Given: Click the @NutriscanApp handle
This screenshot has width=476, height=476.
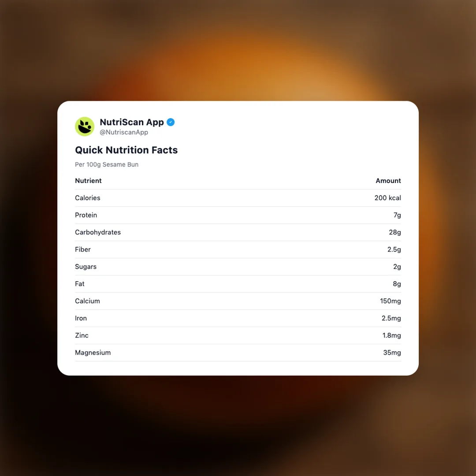Looking at the screenshot, I should (x=124, y=132).
